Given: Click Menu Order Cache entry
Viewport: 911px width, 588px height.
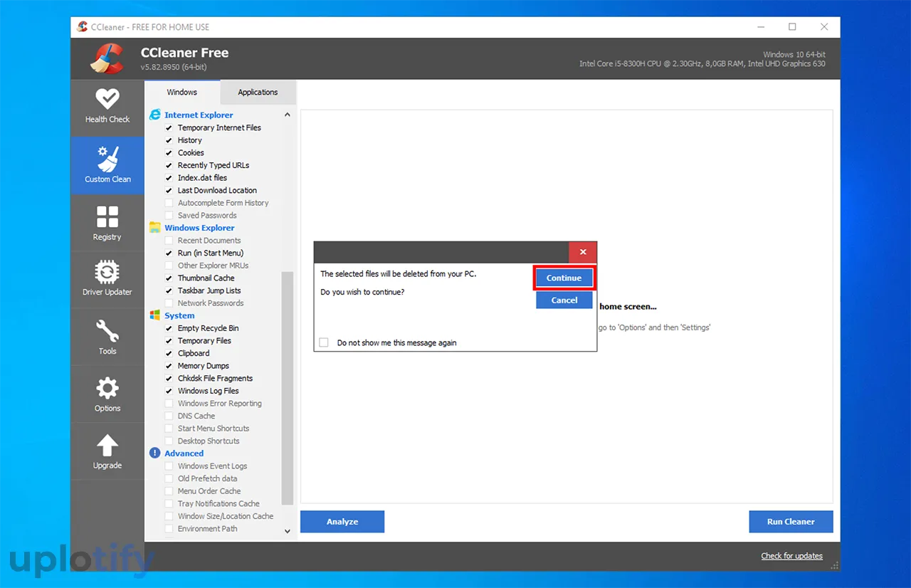Looking at the screenshot, I should point(209,491).
